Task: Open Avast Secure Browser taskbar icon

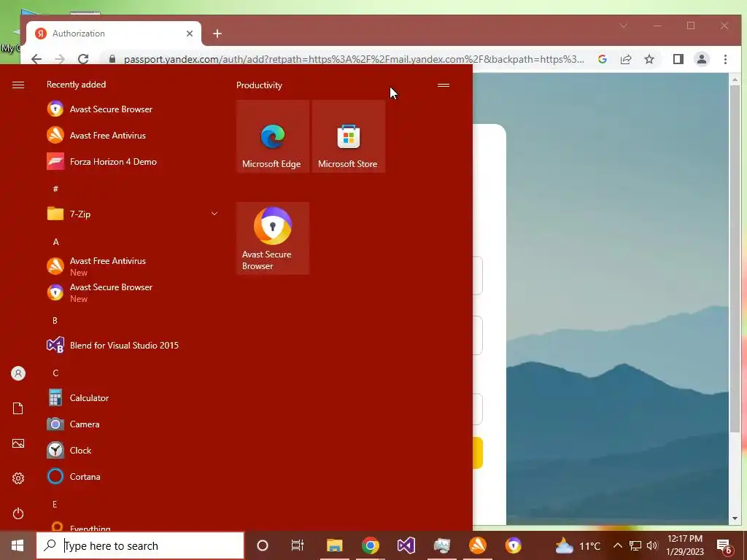Action: (x=514, y=545)
